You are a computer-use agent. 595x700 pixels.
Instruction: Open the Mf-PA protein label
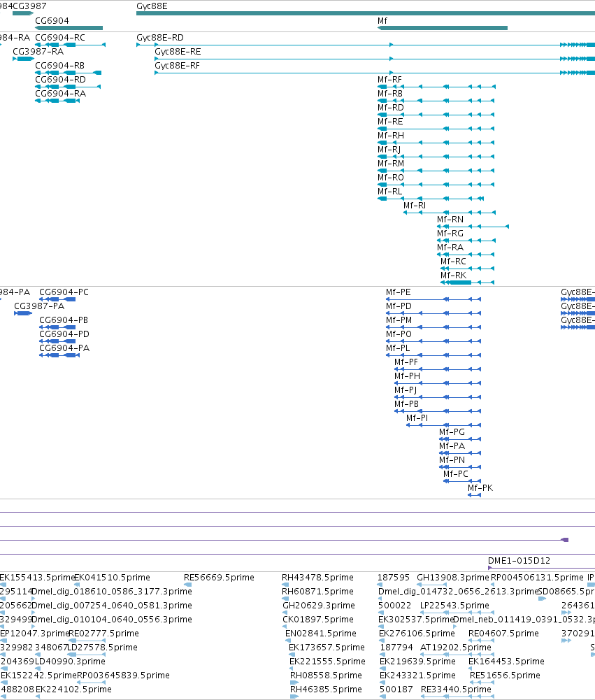(452, 446)
